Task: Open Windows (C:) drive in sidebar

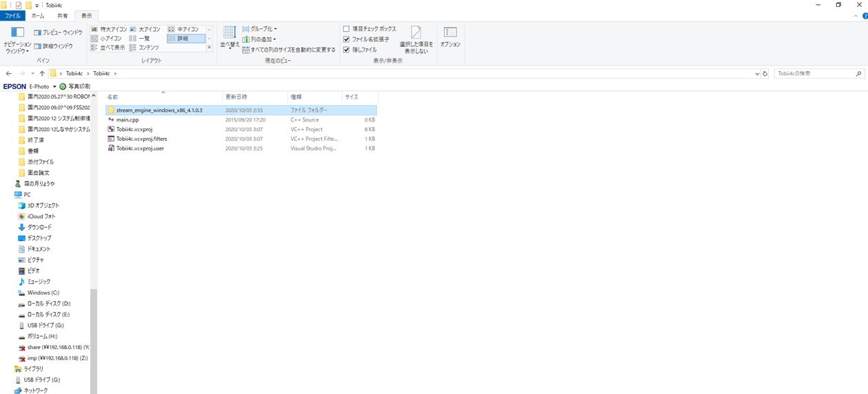Action: pyautogui.click(x=39, y=293)
